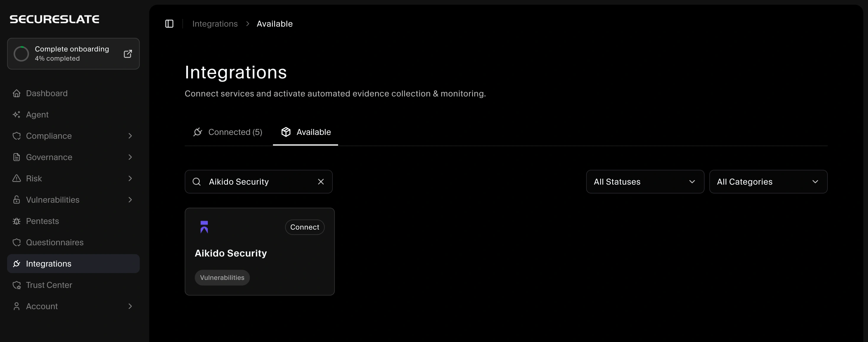This screenshot has width=868, height=342.
Task: Click the Dashboard home icon
Action: [x=17, y=93]
